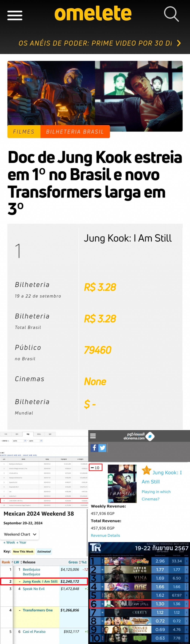Open the start-week calendar icon
The width and height of the screenshot is (190, 644).
(25, 441)
